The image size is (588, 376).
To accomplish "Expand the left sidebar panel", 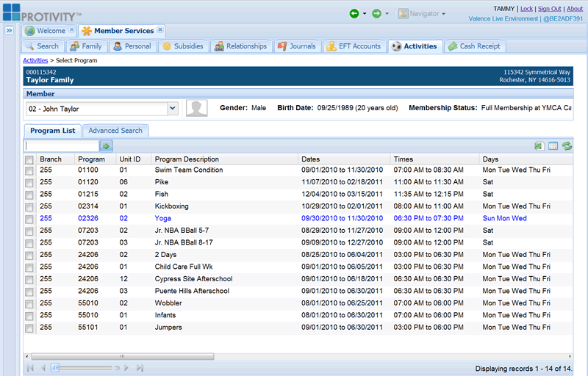I will pos(9,31).
